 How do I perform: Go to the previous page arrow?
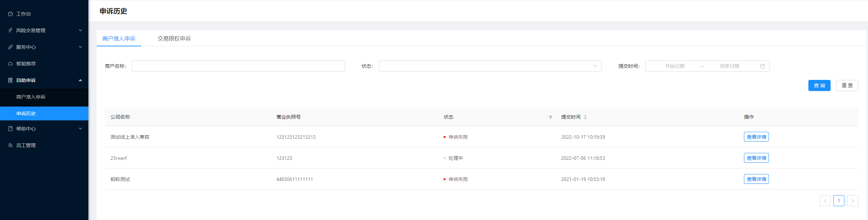pos(825,201)
